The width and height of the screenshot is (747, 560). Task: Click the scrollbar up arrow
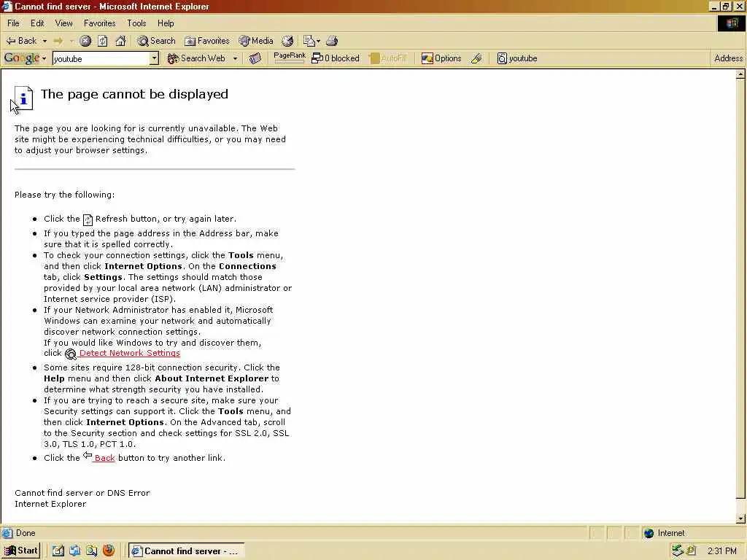pyautogui.click(x=740, y=74)
